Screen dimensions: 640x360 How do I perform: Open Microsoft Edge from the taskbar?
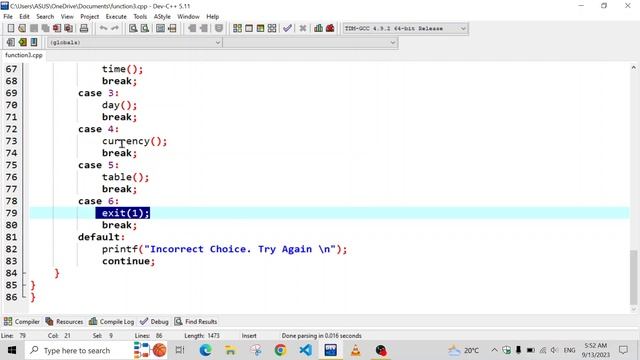pyautogui.click(x=205, y=350)
